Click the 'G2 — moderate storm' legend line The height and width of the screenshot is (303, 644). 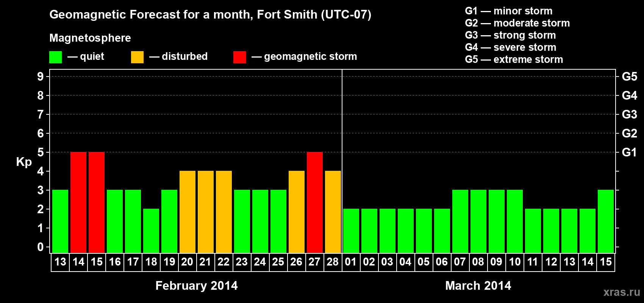(x=517, y=23)
